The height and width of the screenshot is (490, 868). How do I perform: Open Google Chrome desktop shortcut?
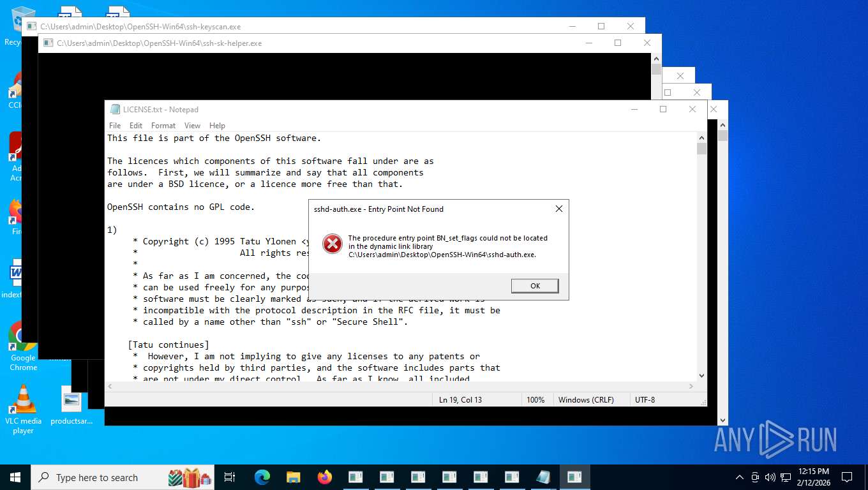pos(23,345)
